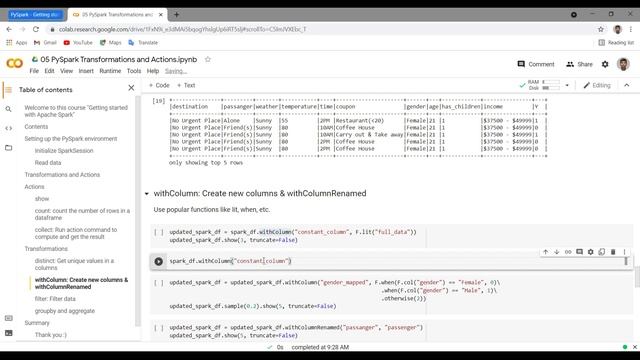Close the Table of contents panel
This screenshot has width=640, height=360.
tap(131, 88)
